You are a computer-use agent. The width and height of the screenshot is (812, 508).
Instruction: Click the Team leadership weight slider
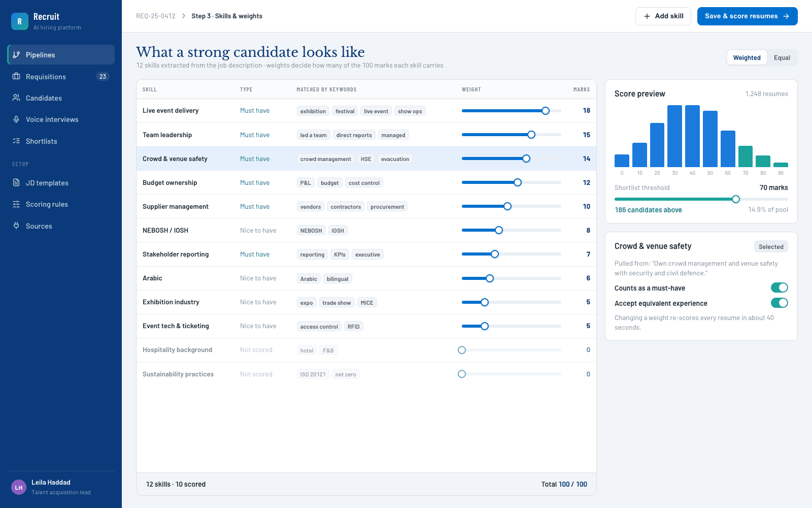click(x=511, y=135)
